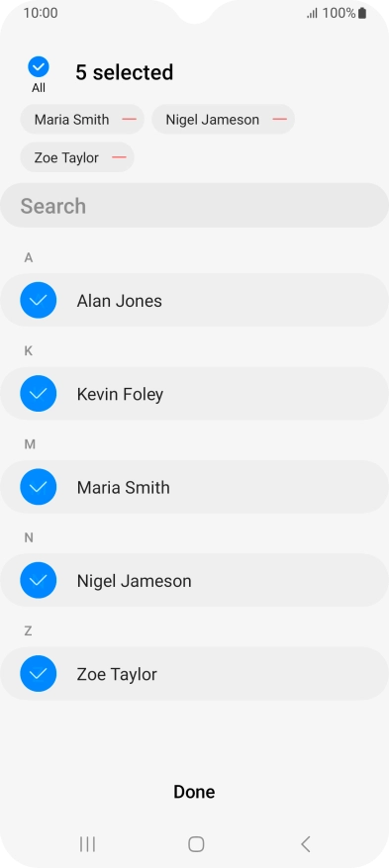Uncheck the All contacts checkbox
Screen dimensions: 389x868
tap(39, 67)
